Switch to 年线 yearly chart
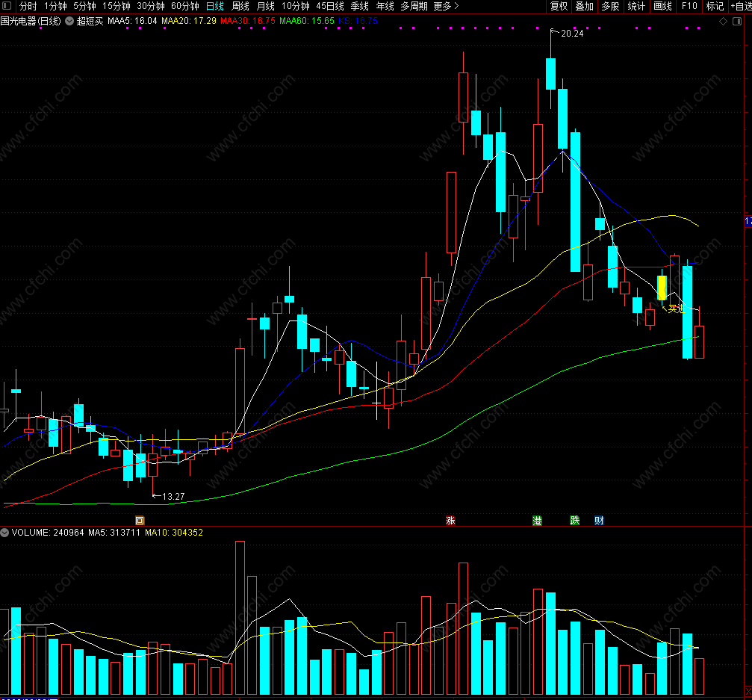The width and height of the screenshot is (752, 700). (x=385, y=6)
